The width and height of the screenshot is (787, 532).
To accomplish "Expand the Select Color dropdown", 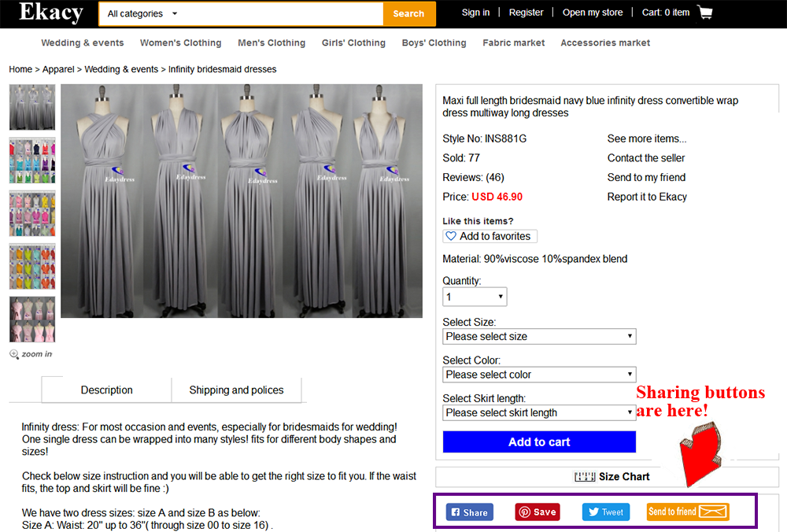I will [x=539, y=375].
